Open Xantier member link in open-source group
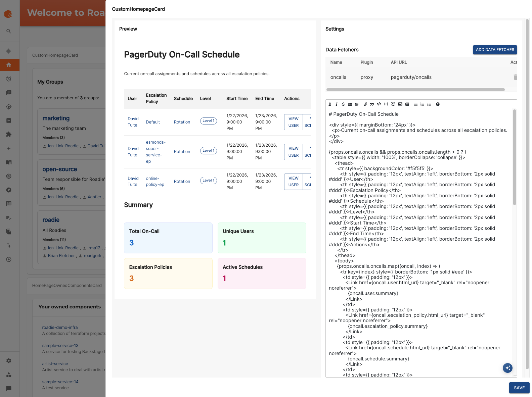The height and width of the screenshot is (397, 532). [x=94, y=197]
